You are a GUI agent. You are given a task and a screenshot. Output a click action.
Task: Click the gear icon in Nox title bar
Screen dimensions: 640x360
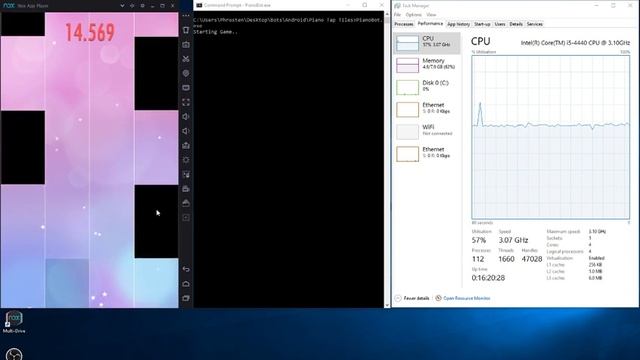142,6
